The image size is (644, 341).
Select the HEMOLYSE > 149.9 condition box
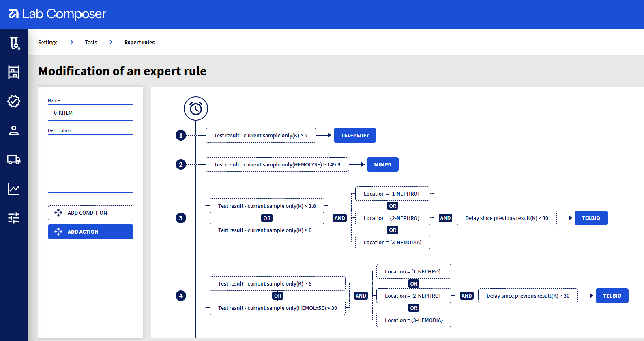[277, 164]
